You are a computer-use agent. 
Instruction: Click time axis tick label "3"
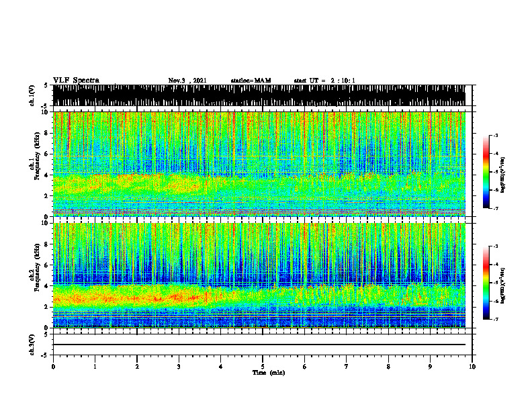179,367
